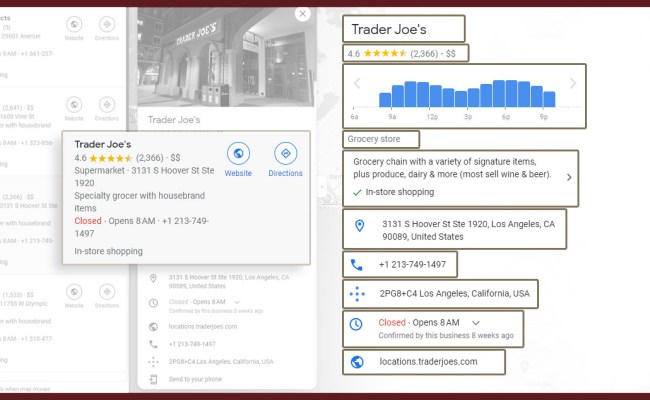The height and width of the screenshot is (400, 650).
Task: Expand the grocery chain description chevron
Action: [569, 177]
